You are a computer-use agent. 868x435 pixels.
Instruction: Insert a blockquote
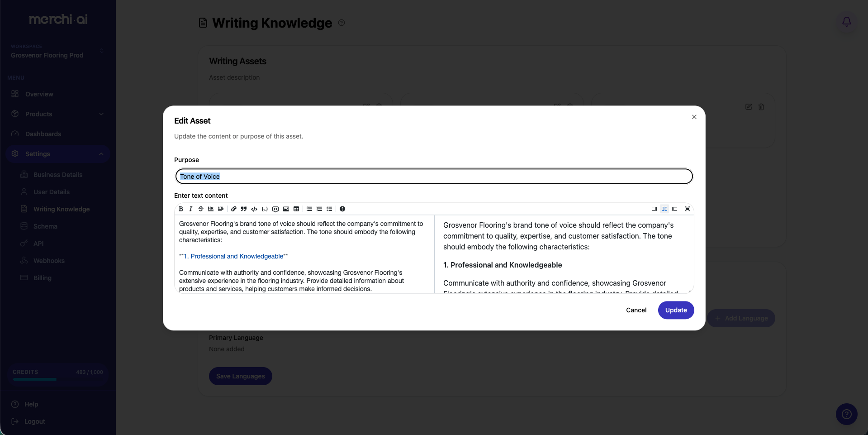(x=244, y=209)
